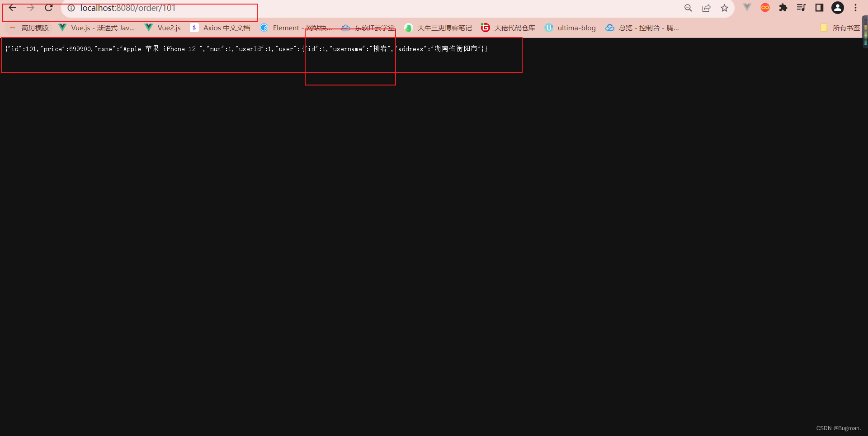This screenshot has height=436, width=868.
Task: Open the Vue.js - 渐进式 Jav... bookmark
Action: (x=97, y=28)
